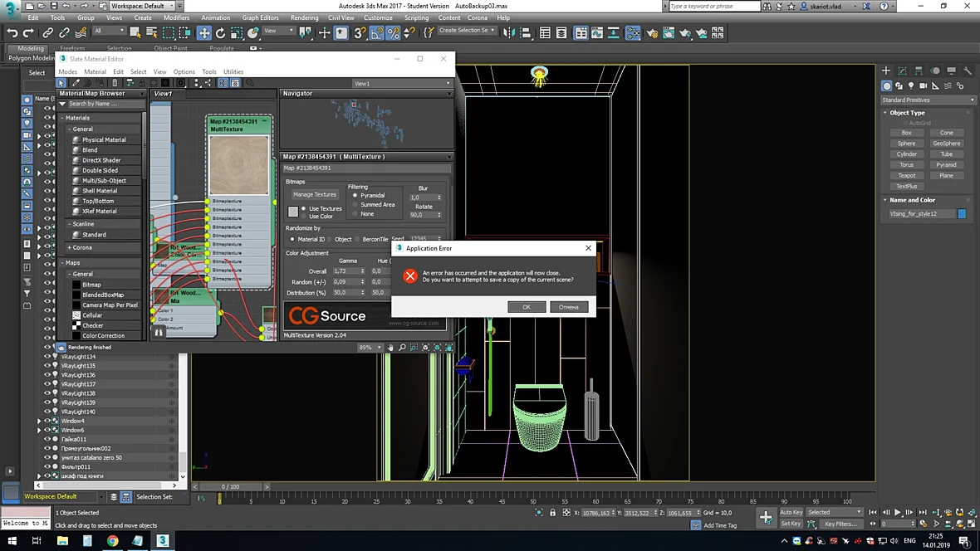
Task: Open the Utilities menu in Slate editor
Action: [x=233, y=72]
